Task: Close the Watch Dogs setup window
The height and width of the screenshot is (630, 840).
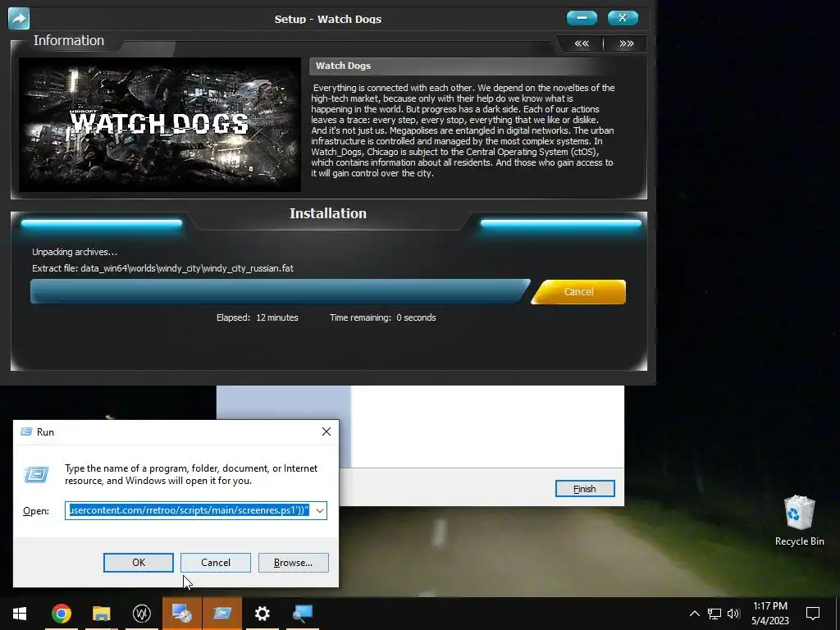Action: pos(623,18)
